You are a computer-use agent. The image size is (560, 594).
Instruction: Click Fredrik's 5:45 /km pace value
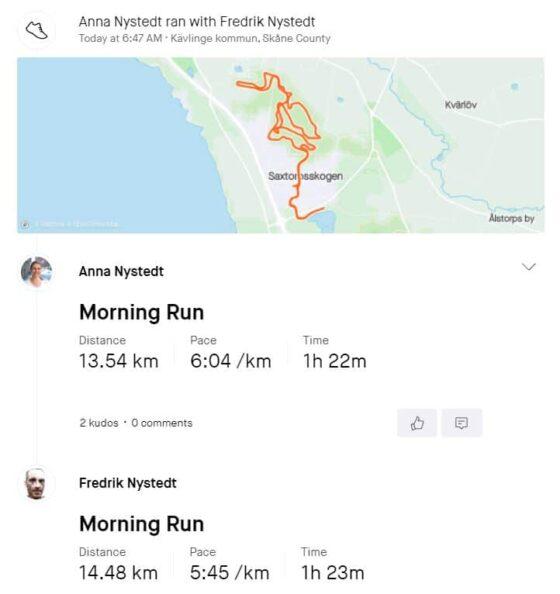pyautogui.click(x=230, y=572)
